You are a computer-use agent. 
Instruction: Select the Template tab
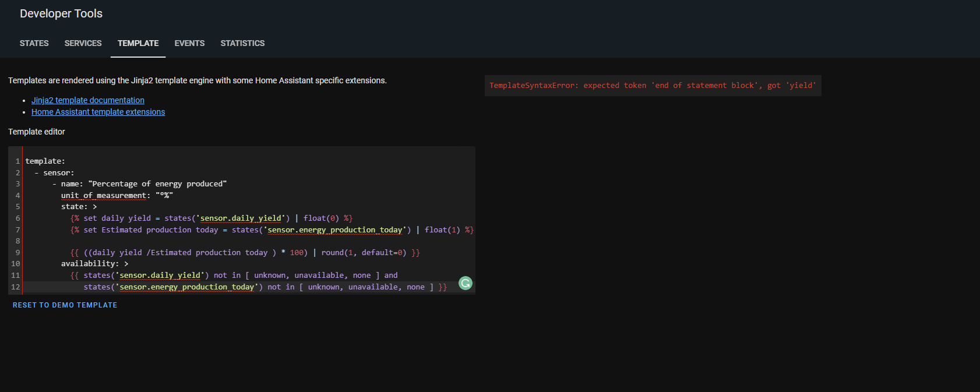click(x=138, y=43)
